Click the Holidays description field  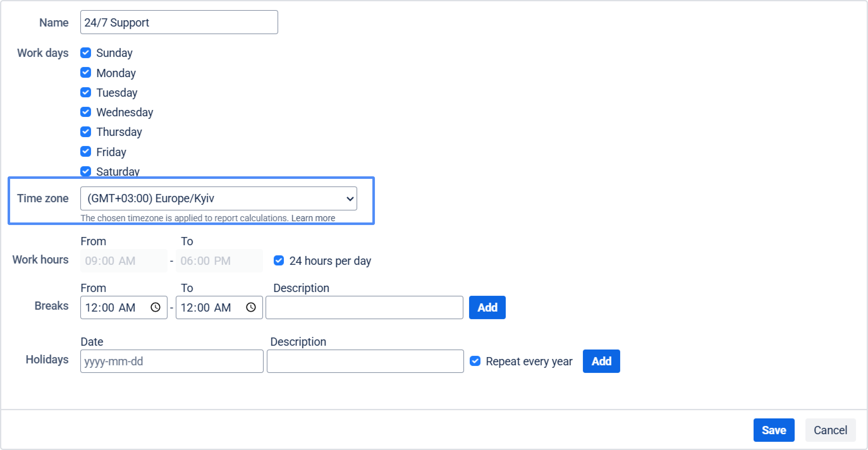point(365,361)
